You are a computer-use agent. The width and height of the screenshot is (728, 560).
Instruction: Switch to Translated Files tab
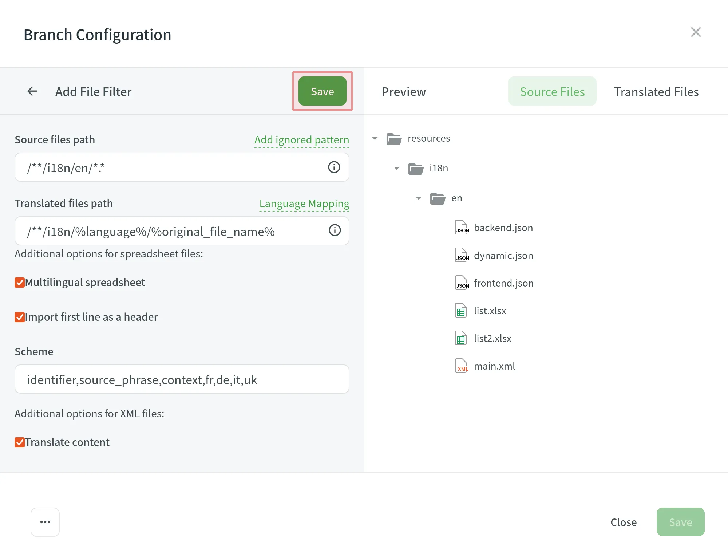coord(656,91)
